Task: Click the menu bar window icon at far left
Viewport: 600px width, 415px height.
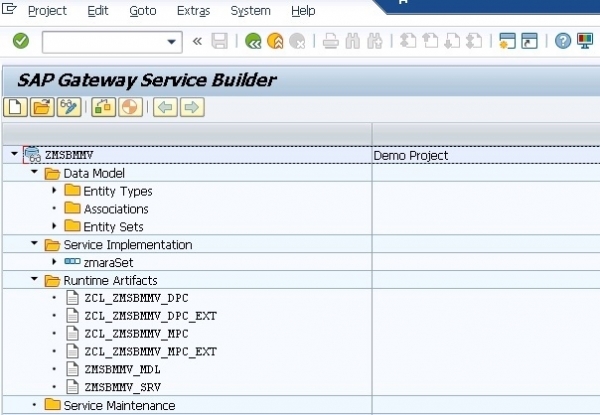Action: (9, 9)
